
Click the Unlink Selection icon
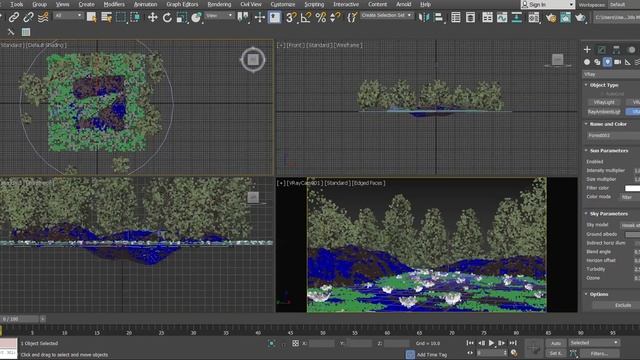[x=28, y=18]
